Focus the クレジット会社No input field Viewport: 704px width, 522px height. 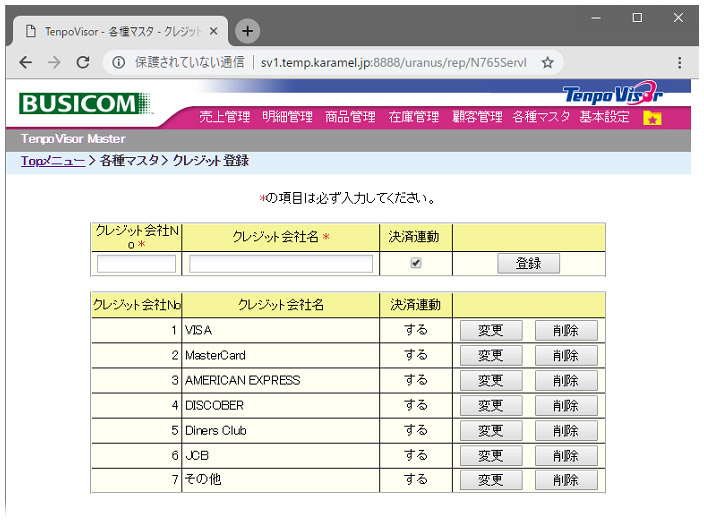[136, 263]
